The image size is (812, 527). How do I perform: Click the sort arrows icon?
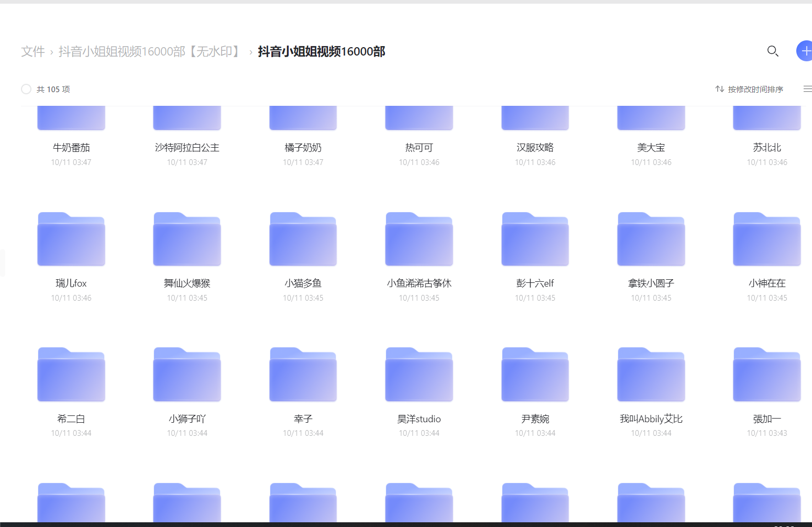click(719, 89)
